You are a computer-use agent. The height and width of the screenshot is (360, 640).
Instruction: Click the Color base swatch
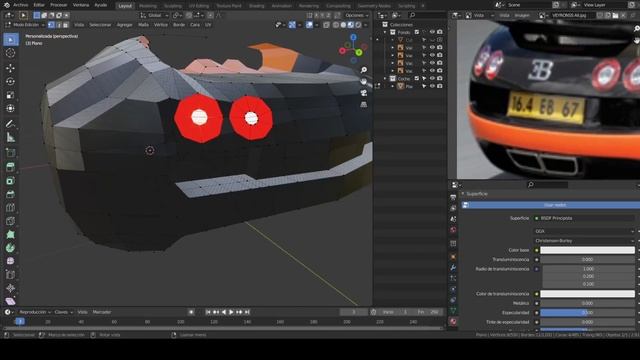point(587,250)
